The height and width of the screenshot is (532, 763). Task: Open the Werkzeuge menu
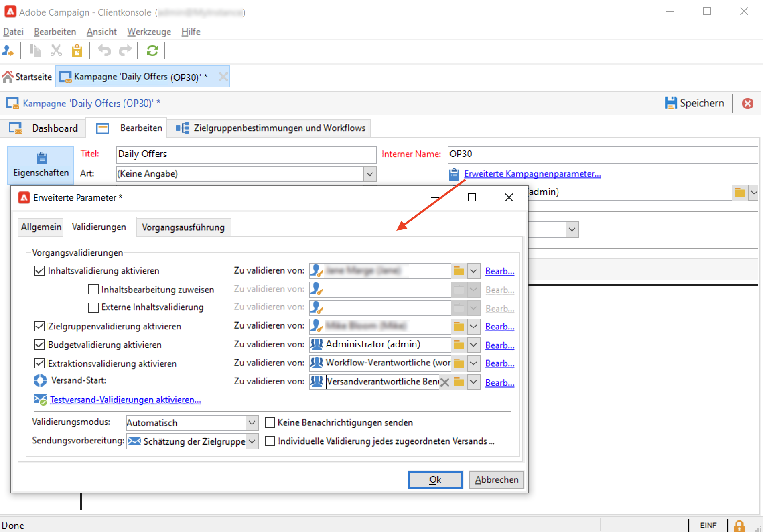click(149, 32)
